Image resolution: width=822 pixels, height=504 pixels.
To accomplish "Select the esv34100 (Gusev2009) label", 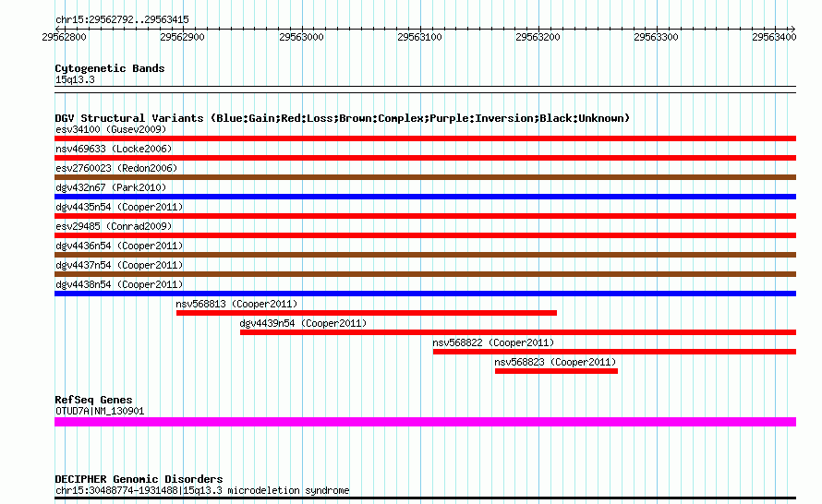I will tap(111, 129).
